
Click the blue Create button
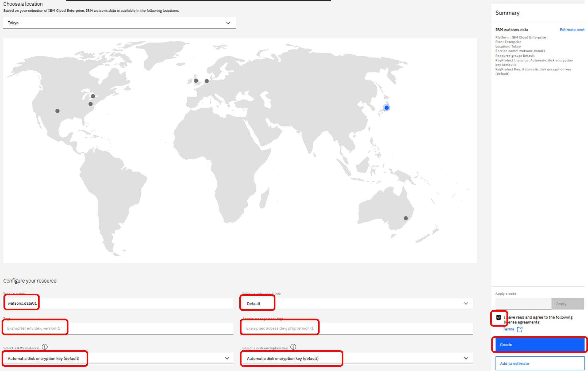pyautogui.click(x=540, y=345)
